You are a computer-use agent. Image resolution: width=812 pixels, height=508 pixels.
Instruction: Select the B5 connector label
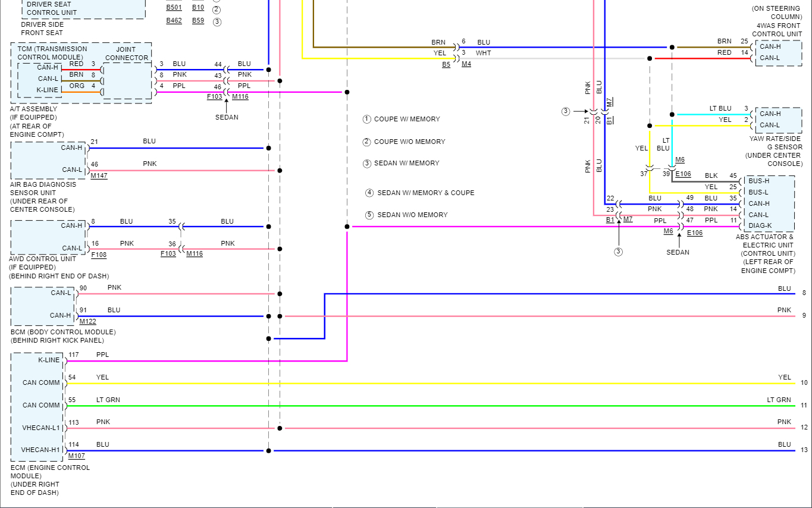pyautogui.click(x=446, y=64)
